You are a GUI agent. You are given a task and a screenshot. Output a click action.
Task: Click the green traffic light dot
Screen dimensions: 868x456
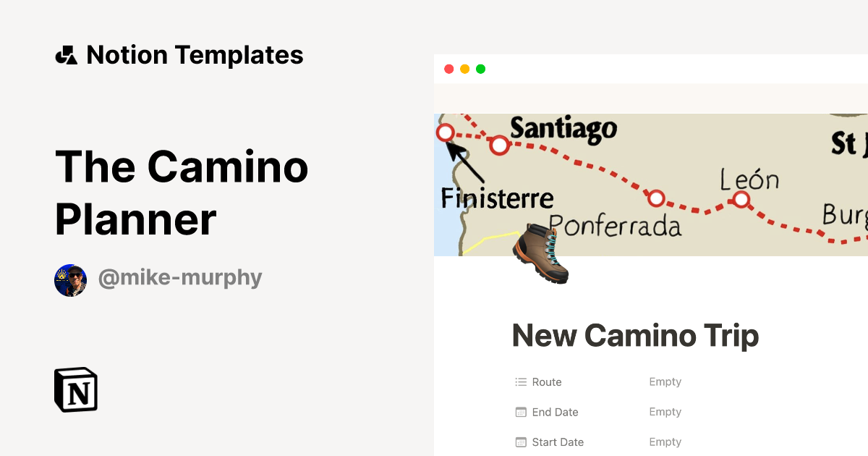coord(480,68)
